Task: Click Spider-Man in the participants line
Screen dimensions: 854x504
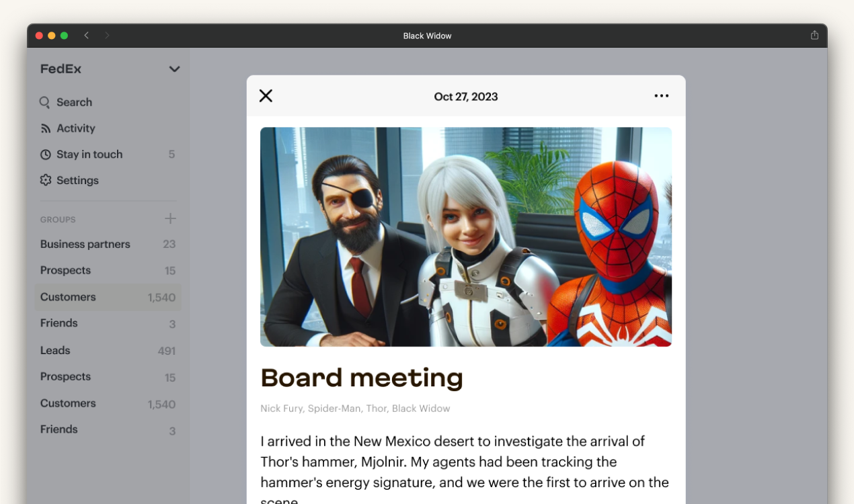Action: pyautogui.click(x=334, y=409)
